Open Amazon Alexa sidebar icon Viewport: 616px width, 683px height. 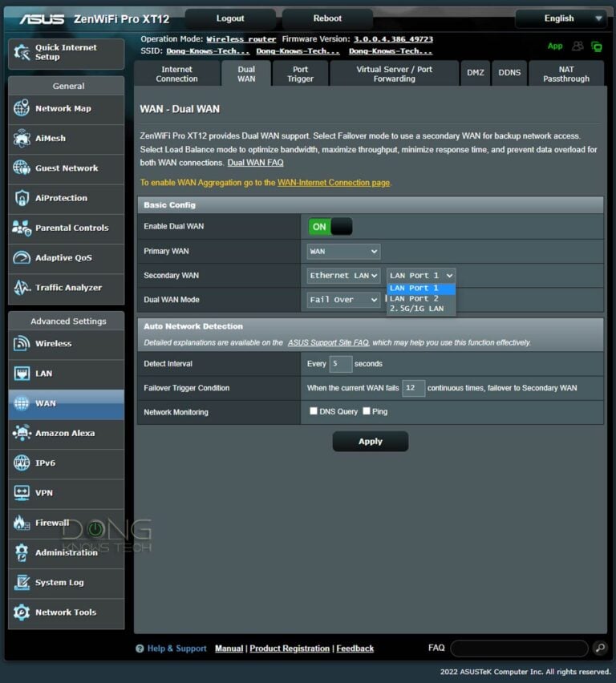22,433
